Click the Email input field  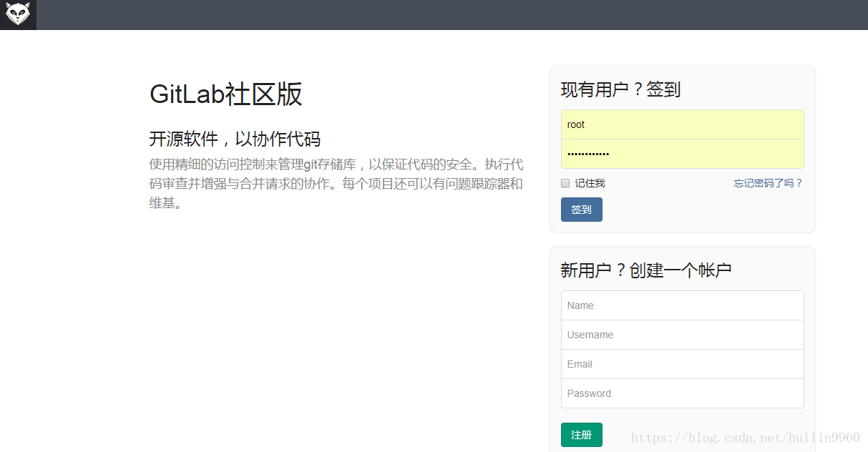click(682, 364)
